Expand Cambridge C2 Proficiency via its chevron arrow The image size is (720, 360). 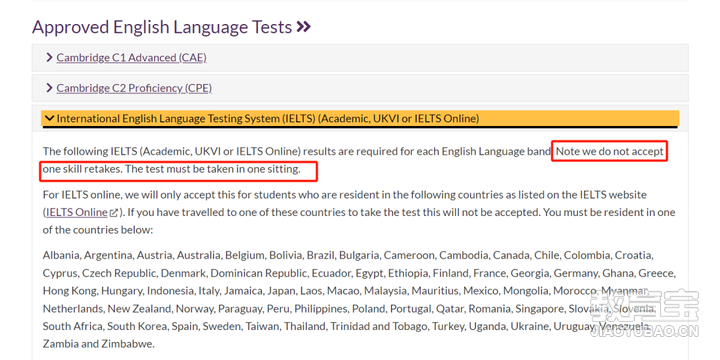click(x=50, y=88)
